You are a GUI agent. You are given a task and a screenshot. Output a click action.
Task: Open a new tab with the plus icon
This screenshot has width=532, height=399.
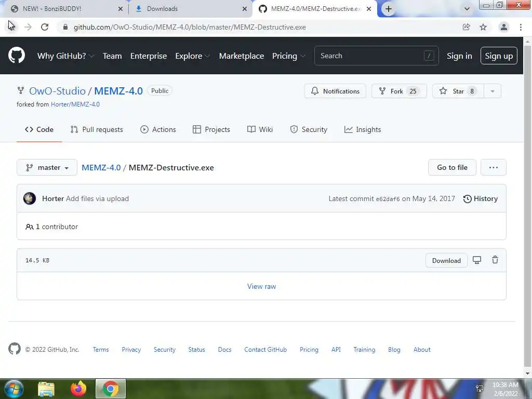point(389,9)
